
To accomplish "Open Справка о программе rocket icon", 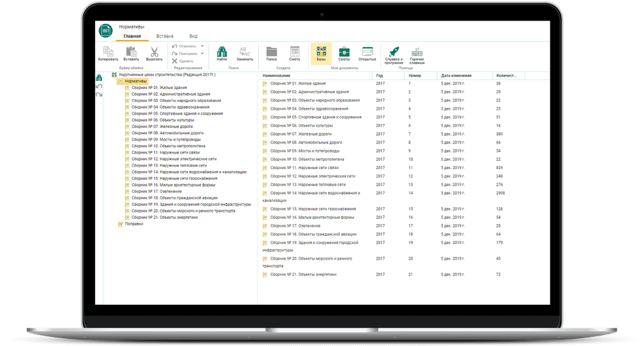I will pos(394,51).
